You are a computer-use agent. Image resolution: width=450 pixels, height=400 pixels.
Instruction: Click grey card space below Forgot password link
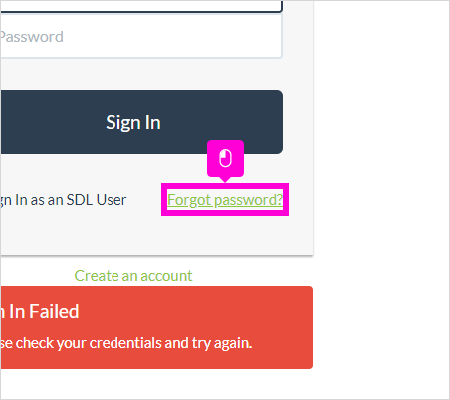(225, 235)
